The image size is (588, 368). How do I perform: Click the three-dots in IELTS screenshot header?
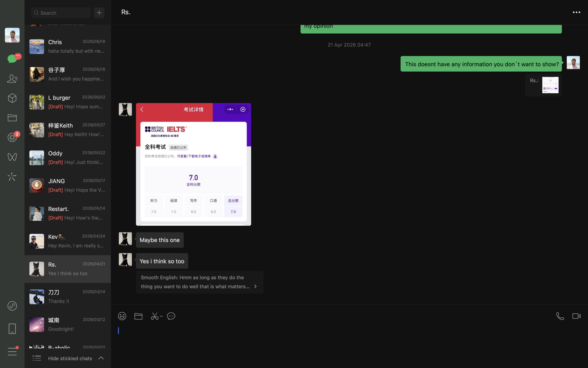[230, 109]
